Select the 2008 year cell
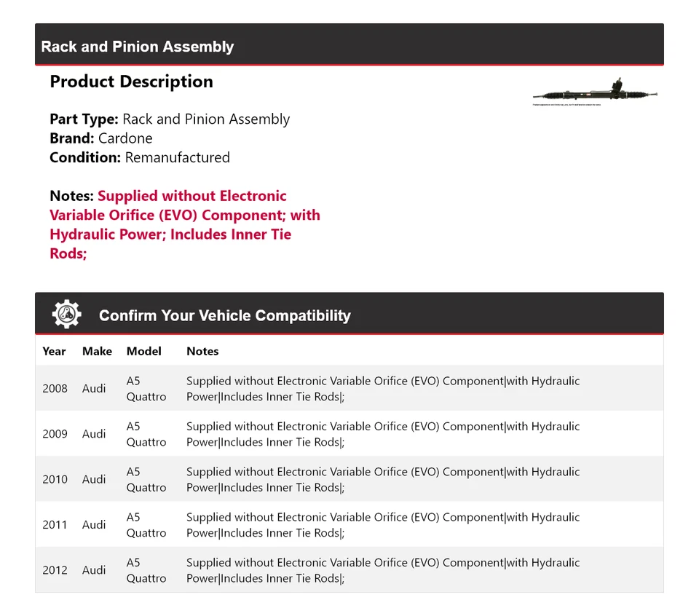The image size is (699, 616). 55,388
